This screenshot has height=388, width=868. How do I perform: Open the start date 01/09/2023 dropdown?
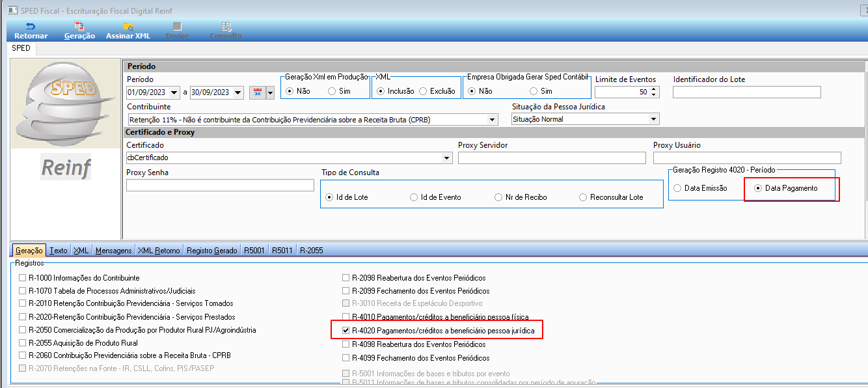[174, 92]
